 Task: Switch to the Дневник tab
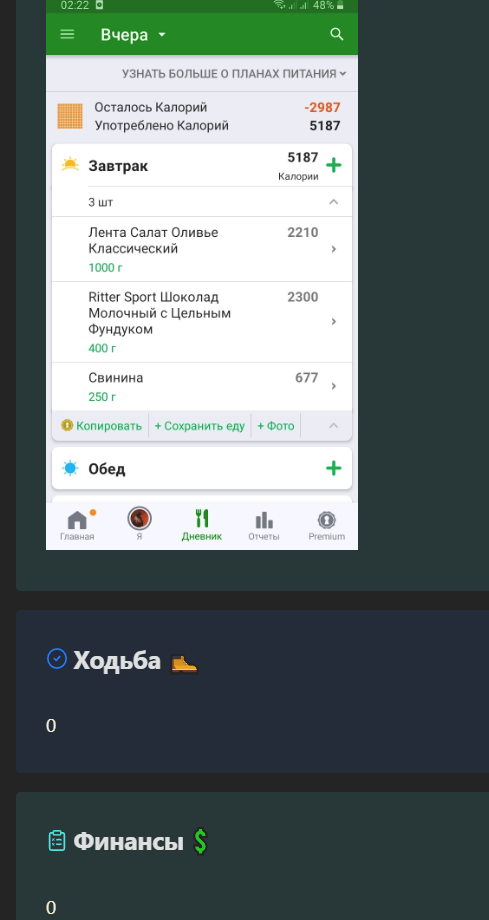201,525
